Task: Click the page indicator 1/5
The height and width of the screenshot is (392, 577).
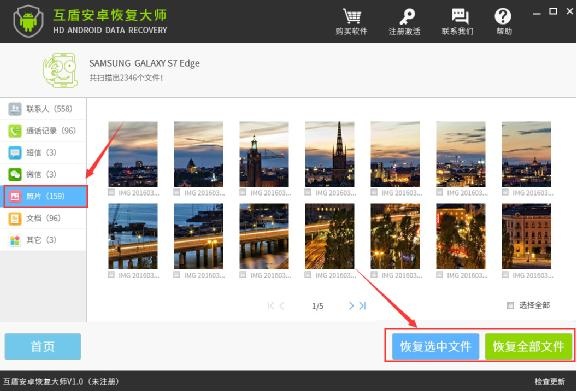Action: 318,306
